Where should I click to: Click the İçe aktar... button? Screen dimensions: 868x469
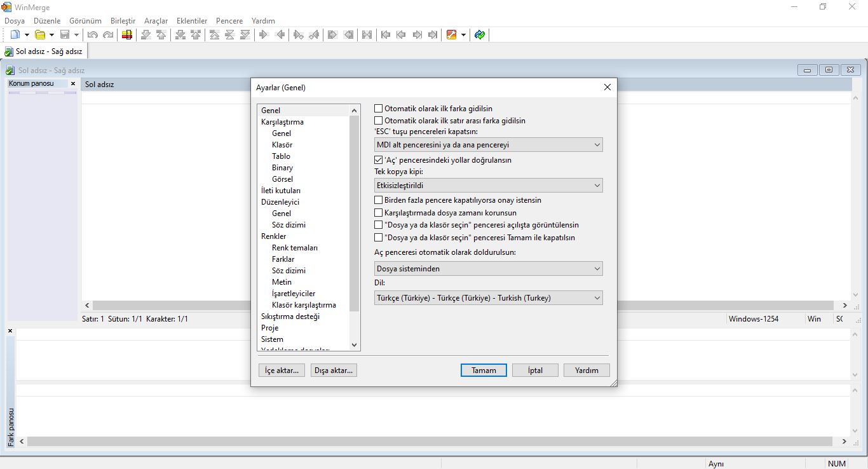click(282, 370)
